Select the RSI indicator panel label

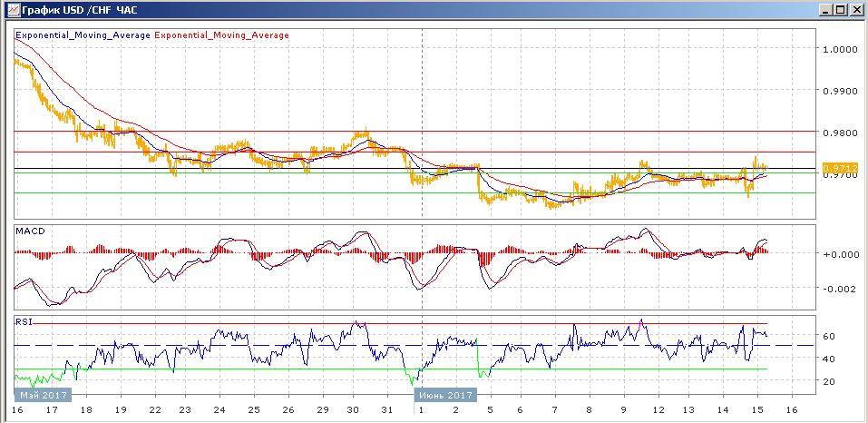[x=24, y=320]
